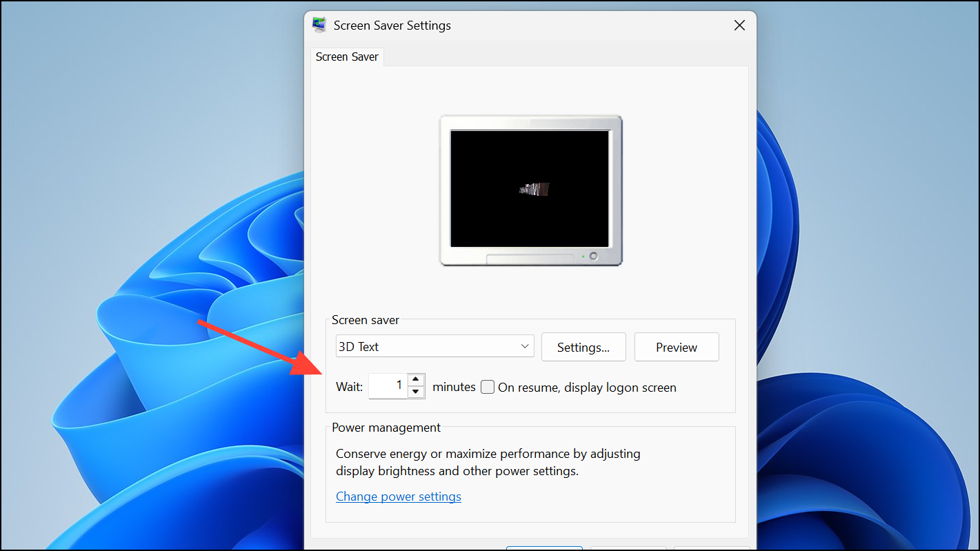Screen dimensions: 980x551
Task: Click the 'Wait:' label beside the spinner
Action: [x=349, y=387]
